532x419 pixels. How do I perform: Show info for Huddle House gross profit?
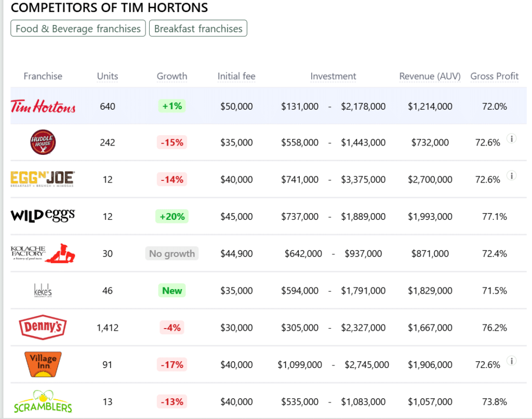pyautogui.click(x=512, y=138)
